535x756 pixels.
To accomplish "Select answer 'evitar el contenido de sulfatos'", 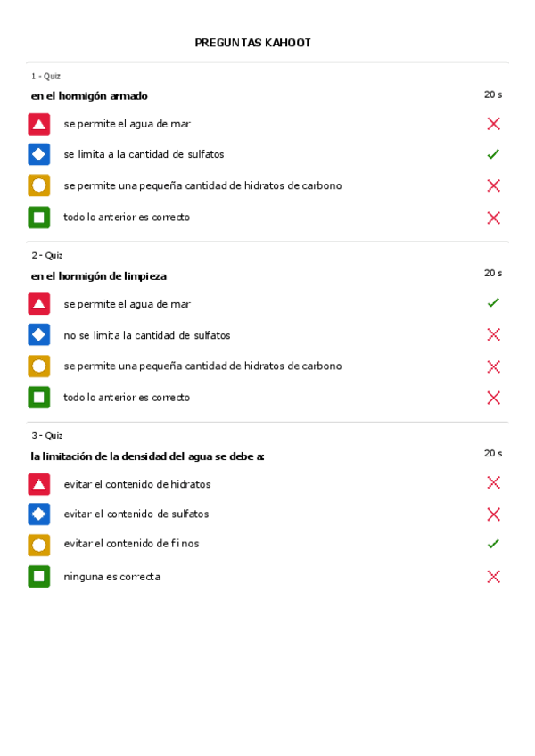I will tap(136, 514).
